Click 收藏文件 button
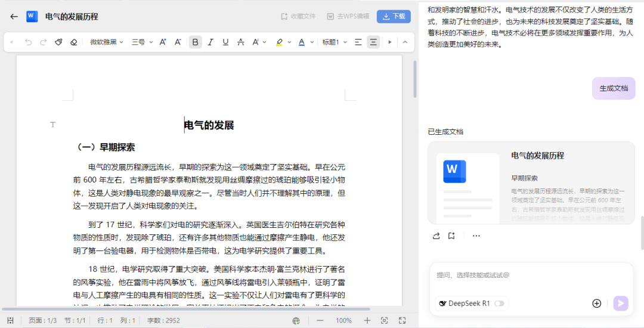This screenshot has width=644, height=328. coord(298,17)
